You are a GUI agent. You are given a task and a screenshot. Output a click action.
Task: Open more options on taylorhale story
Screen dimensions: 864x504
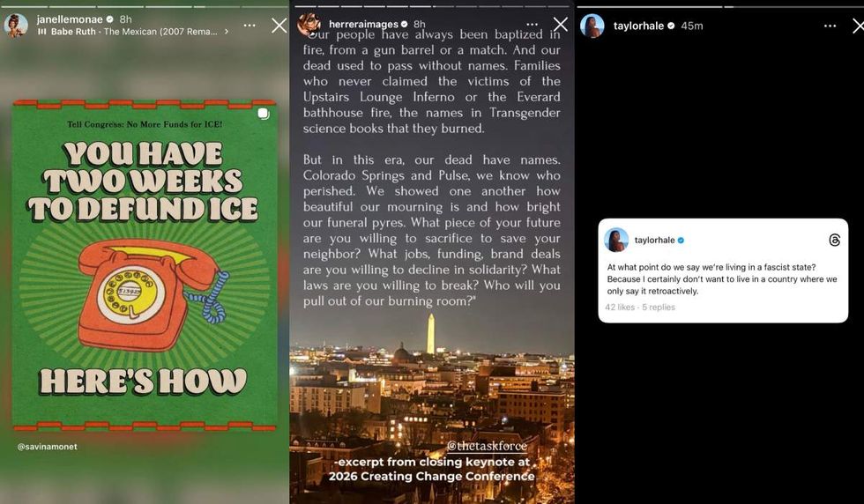pos(830,26)
